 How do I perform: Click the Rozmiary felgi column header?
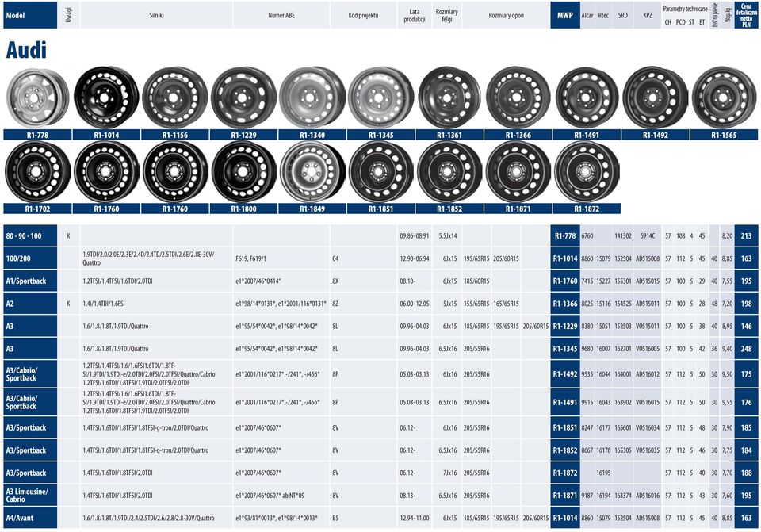point(446,15)
